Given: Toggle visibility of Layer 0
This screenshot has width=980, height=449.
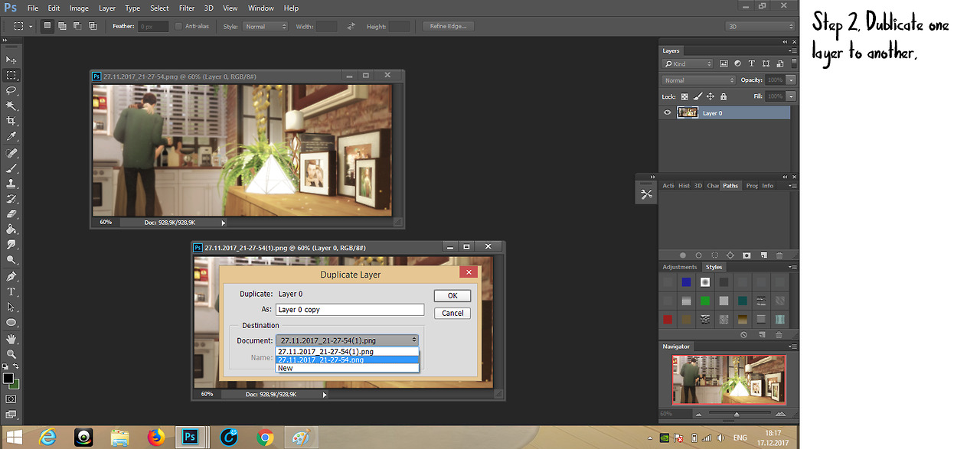Looking at the screenshot, I should [668, 112].
